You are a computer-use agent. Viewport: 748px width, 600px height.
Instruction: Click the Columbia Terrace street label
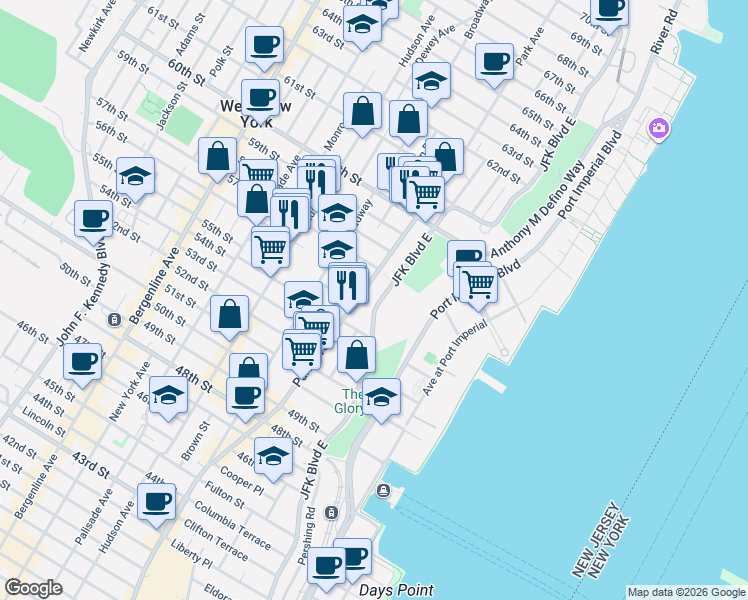[232, 526]
